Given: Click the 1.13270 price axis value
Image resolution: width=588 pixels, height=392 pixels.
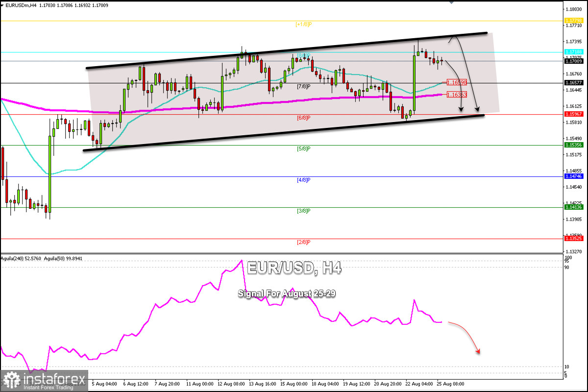Looking at the screenshot, I should 573,252.
